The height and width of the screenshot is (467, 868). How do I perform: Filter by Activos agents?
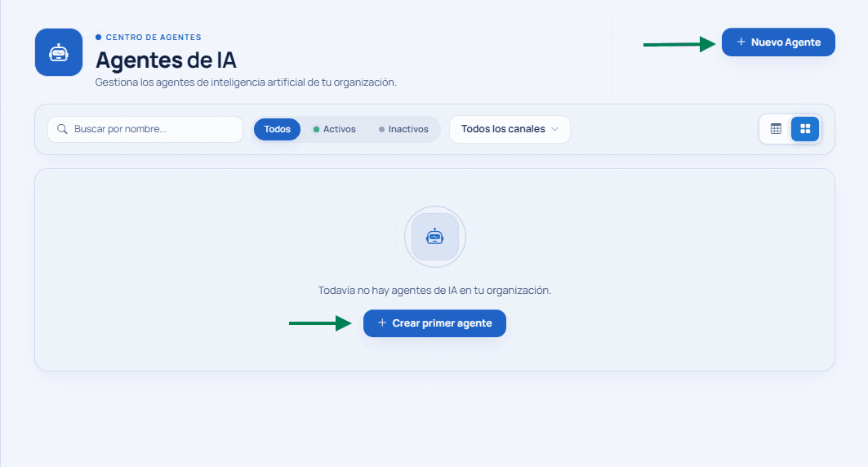[334, 129]
